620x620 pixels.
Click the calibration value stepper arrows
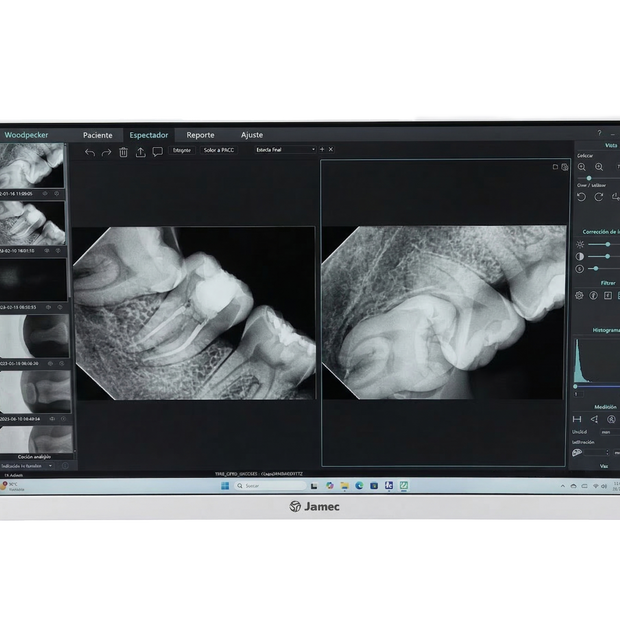pyautogui.click(x=607, y=452)
